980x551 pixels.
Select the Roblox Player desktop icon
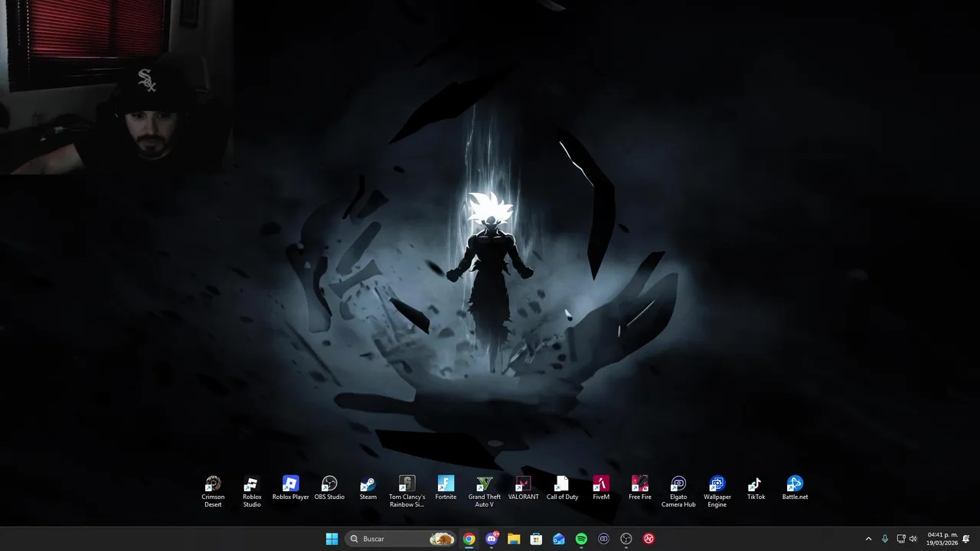coord(290,487)
